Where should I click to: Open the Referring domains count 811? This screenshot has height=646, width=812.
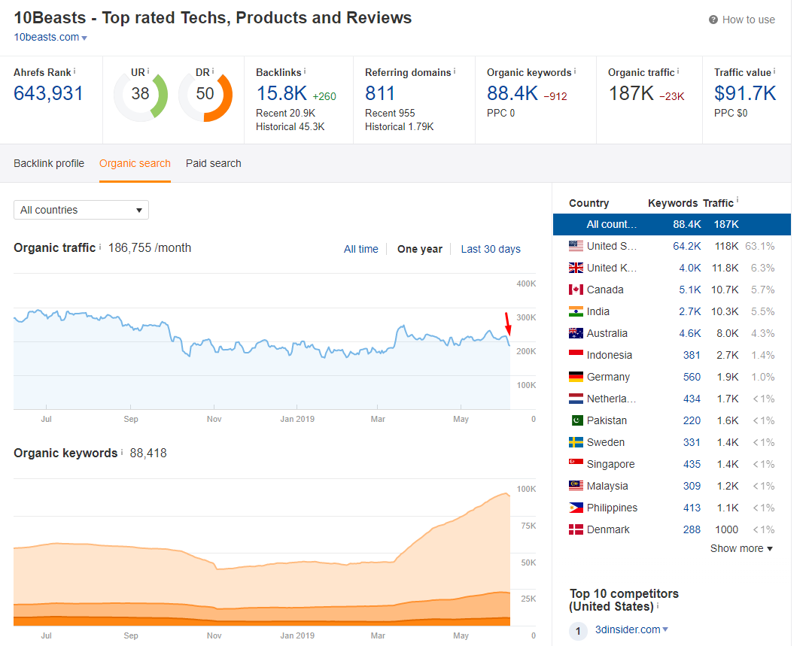(x=379, y=93)
